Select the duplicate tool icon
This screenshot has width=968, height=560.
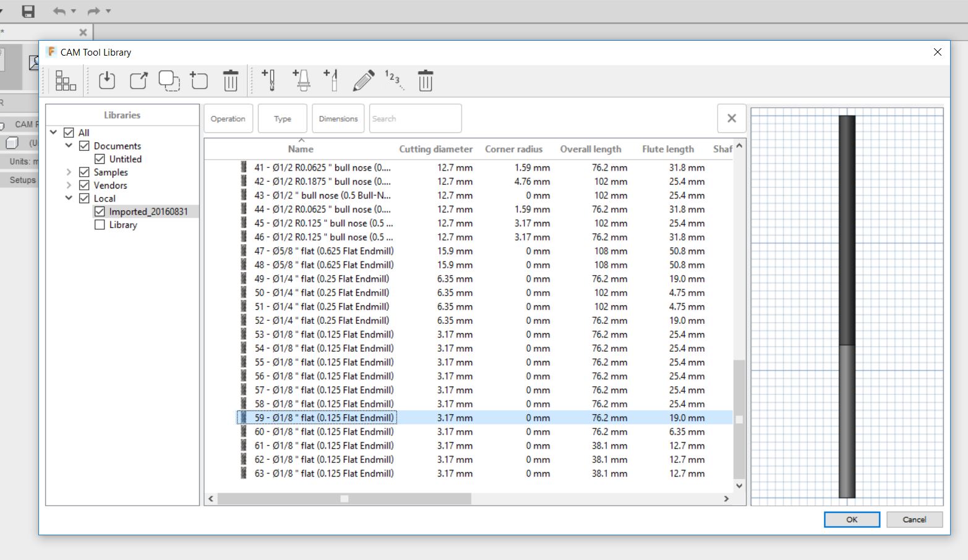click(168, 80)
